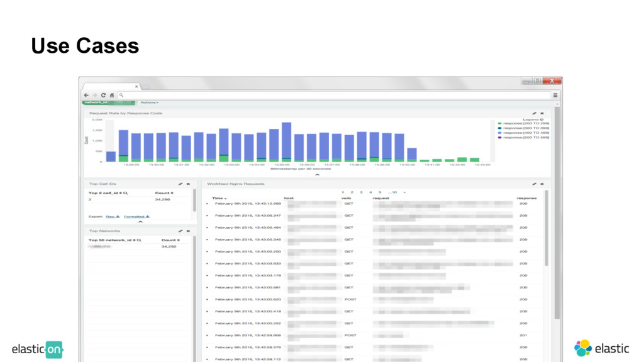Image resolution: width=644 pixels, height=362 pixels.
Task: Click the response column header
Action: 526,198
